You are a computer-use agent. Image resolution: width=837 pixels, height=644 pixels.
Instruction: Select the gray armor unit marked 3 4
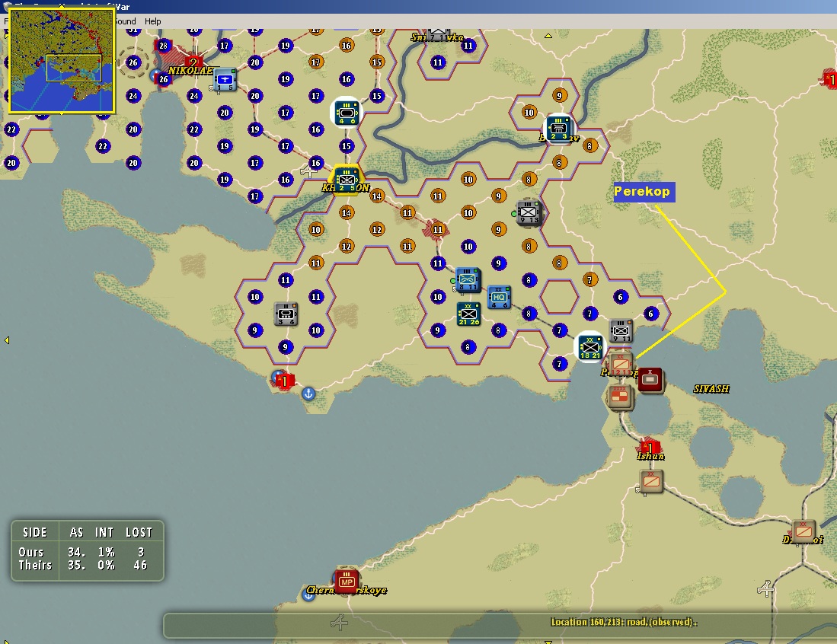tap(286, 314)
